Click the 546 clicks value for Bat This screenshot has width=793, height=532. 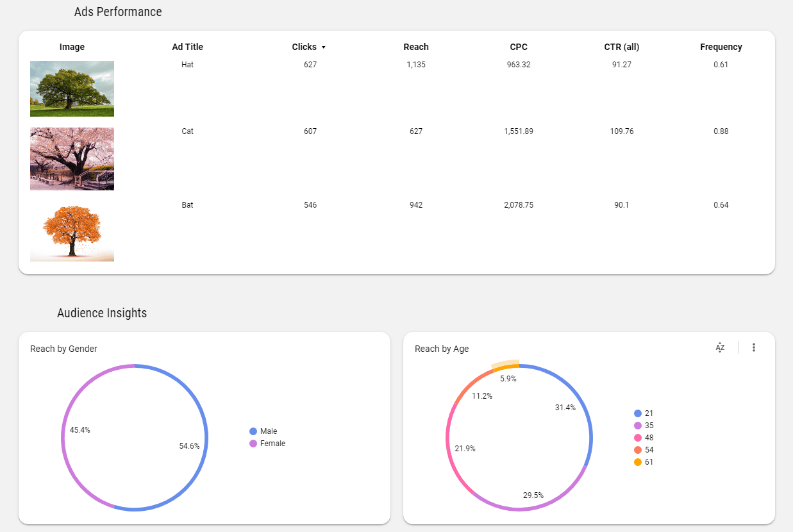coord(310,205)
